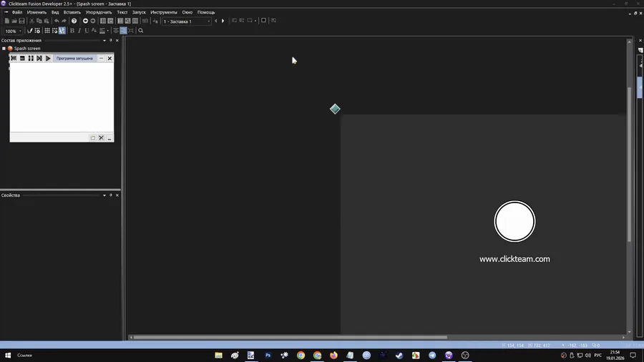The height and width of the screenshot is (362, 644).
Task: Click the text color icon
Action: tap(94, 31)
